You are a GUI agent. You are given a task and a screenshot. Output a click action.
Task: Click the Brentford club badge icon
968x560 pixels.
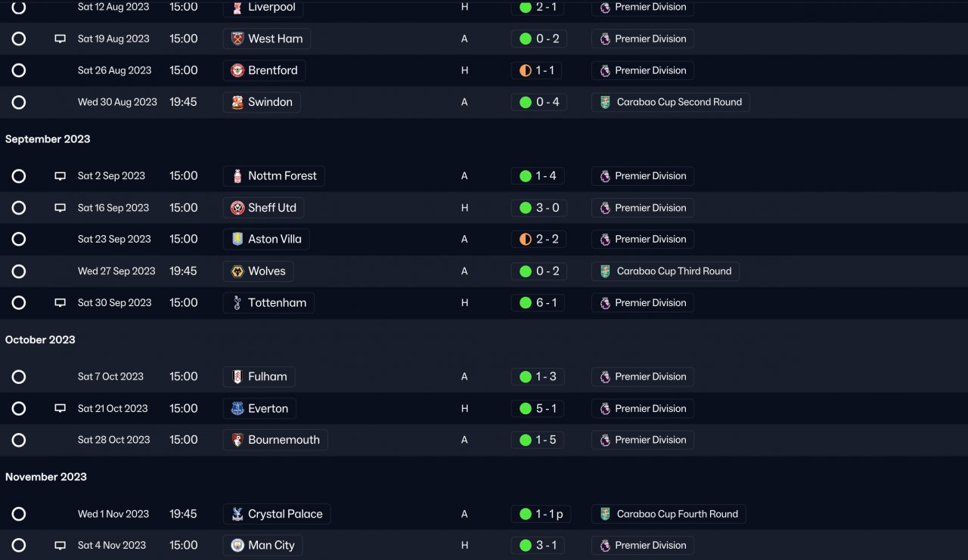[237, 70]
